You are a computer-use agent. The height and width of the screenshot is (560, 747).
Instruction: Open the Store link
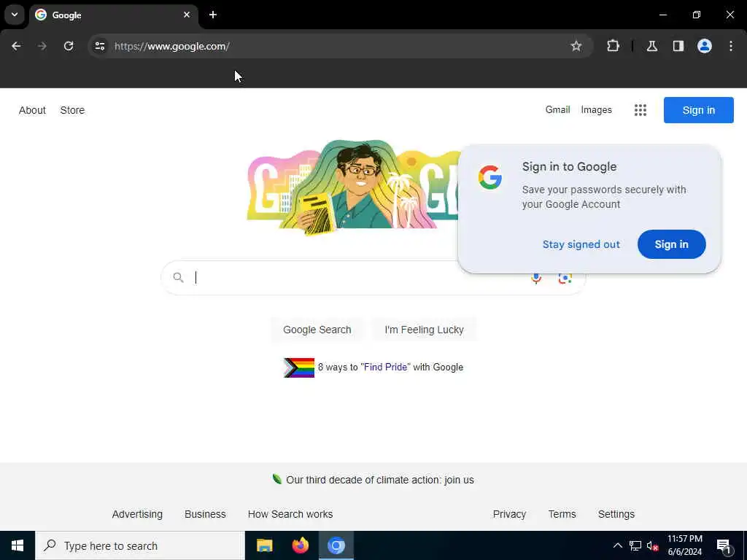coord(72,110)
